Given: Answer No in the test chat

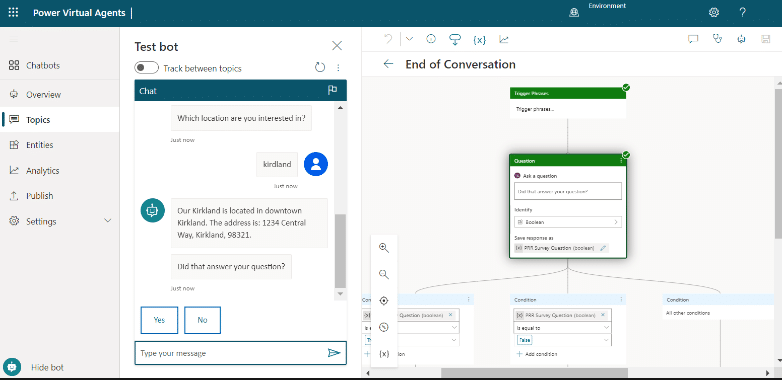Looking at the screenshot, I should click(x=202, y=320).
